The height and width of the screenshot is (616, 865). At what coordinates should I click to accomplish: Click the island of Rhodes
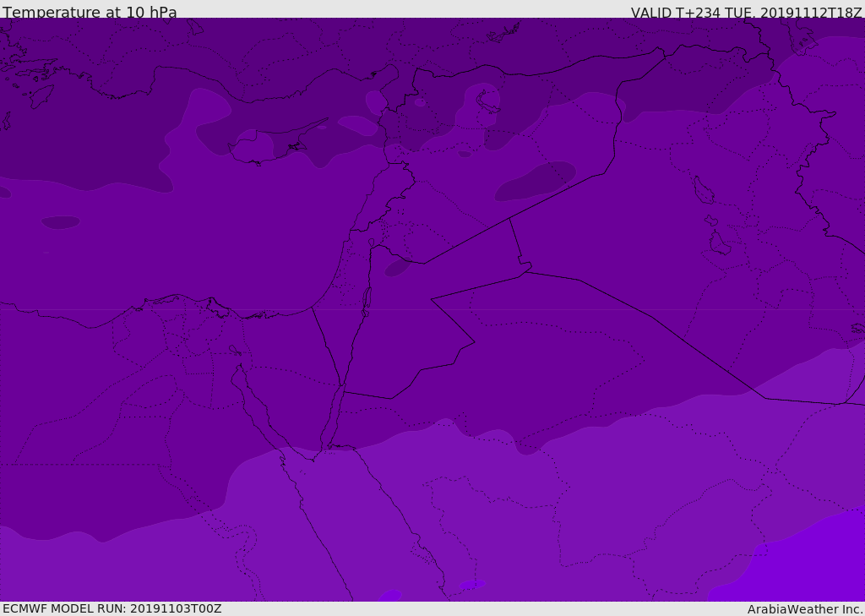click(41, 95)
